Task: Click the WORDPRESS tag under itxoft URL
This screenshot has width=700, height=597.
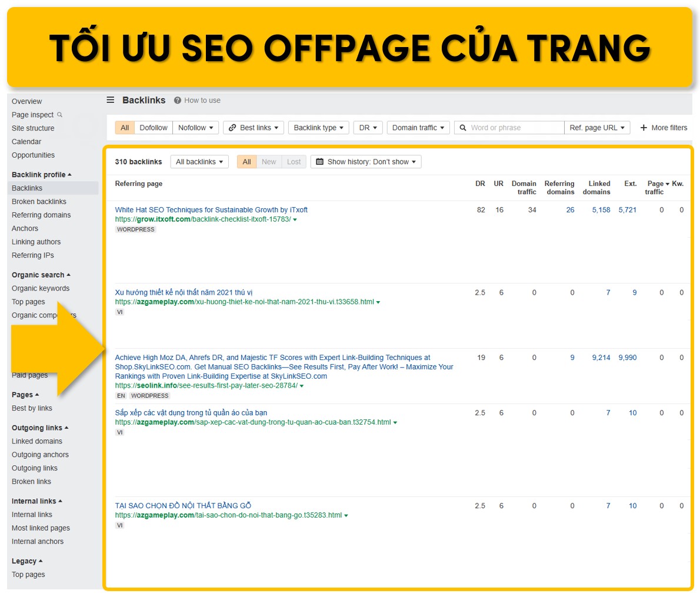Action: click(136, 229)
